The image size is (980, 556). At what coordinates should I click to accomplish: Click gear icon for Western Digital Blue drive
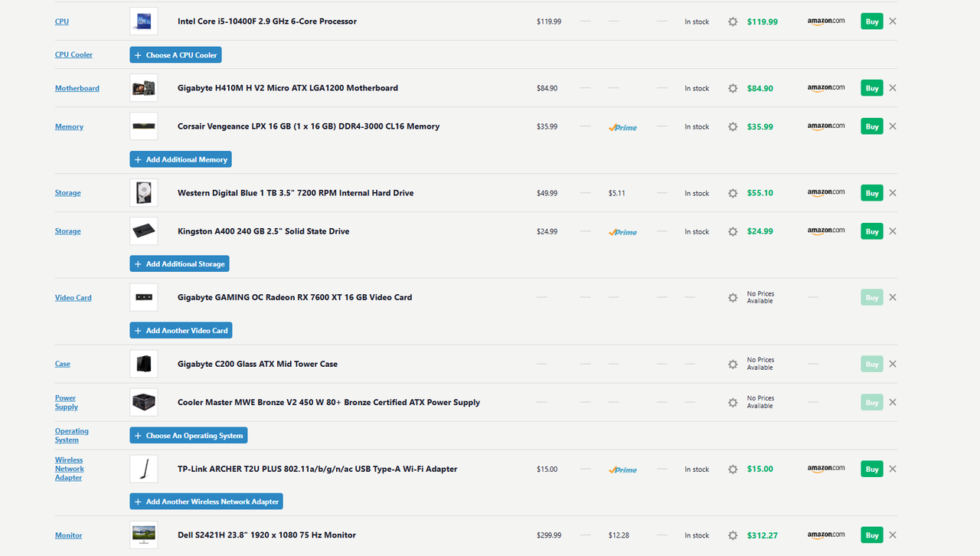pos(733,193)
